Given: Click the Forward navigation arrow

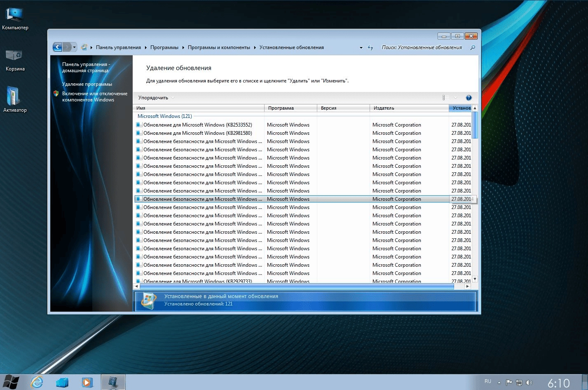Looking at the screenshot, I should tap(67, 47).
